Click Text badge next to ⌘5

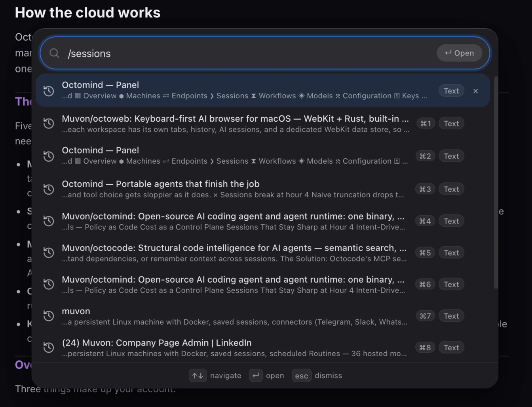451,252
